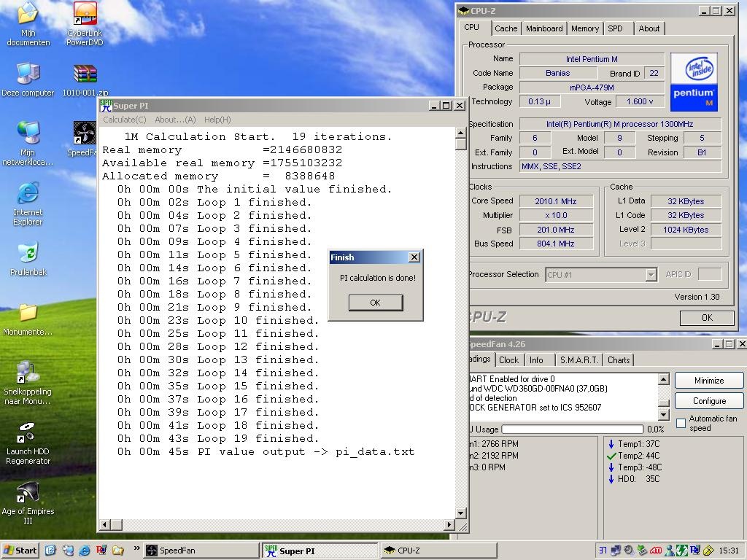The height and width of the screenshot is (560, 747).
Task: Switch to the Clock tab in SpeedFan
Action: tap(508, 360)
